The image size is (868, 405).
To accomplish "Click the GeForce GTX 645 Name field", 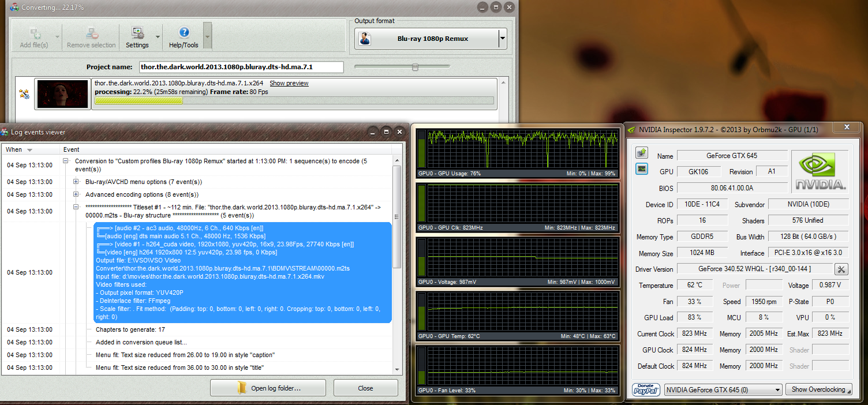I will click(x=732, y=156).
